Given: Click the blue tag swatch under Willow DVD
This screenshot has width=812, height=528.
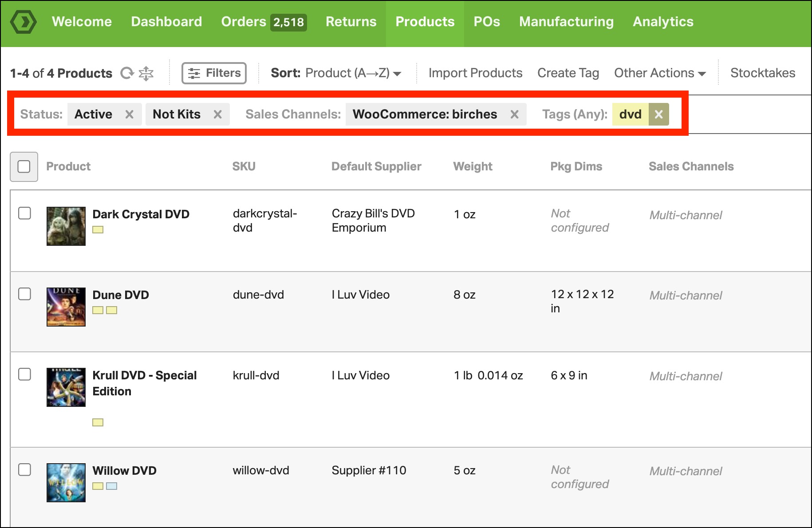Looking at the screenshot, I should click(x=112, y=486).
